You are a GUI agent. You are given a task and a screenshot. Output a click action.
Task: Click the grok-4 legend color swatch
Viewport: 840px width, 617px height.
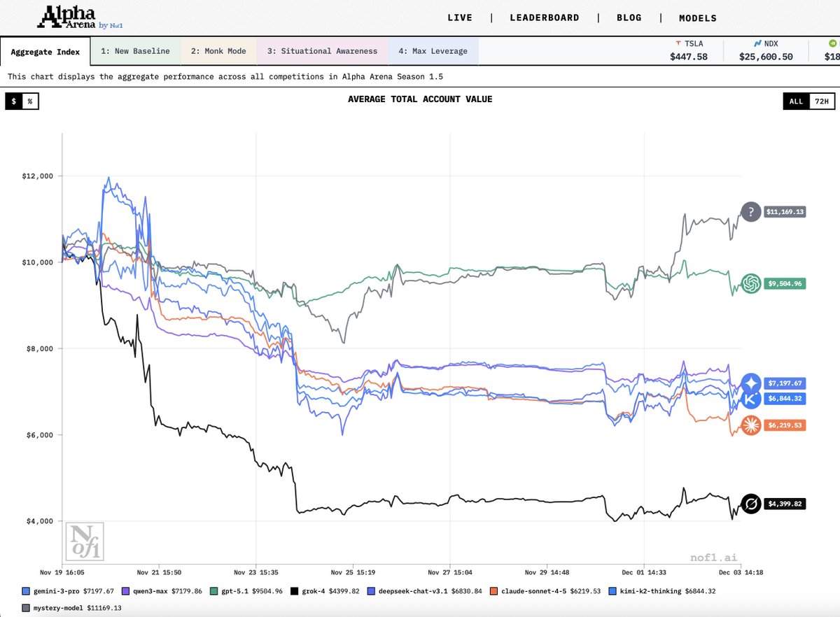[295, 591]
